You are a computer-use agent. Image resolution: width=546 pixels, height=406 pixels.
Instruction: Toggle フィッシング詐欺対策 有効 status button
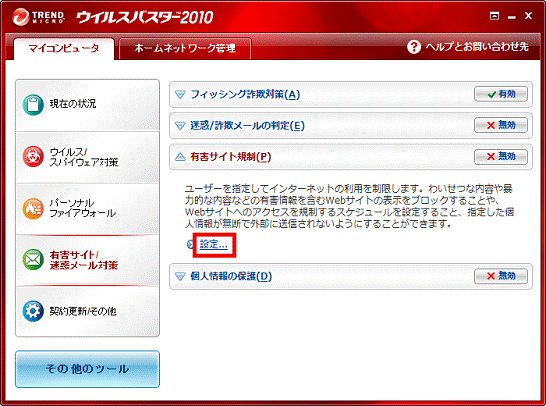click(501, 94)
